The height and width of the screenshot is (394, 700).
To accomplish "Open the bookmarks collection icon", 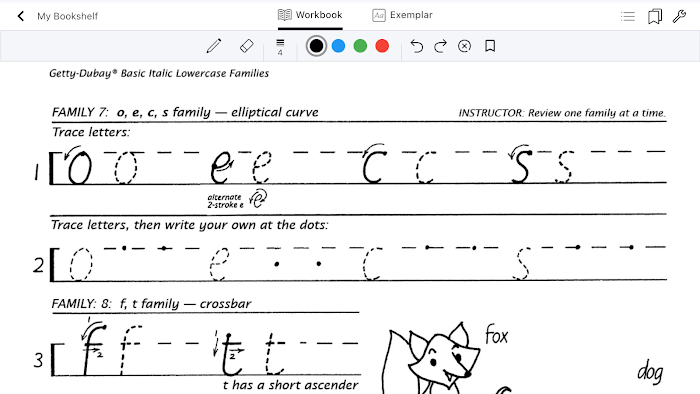I will click(x=654, y=17).
